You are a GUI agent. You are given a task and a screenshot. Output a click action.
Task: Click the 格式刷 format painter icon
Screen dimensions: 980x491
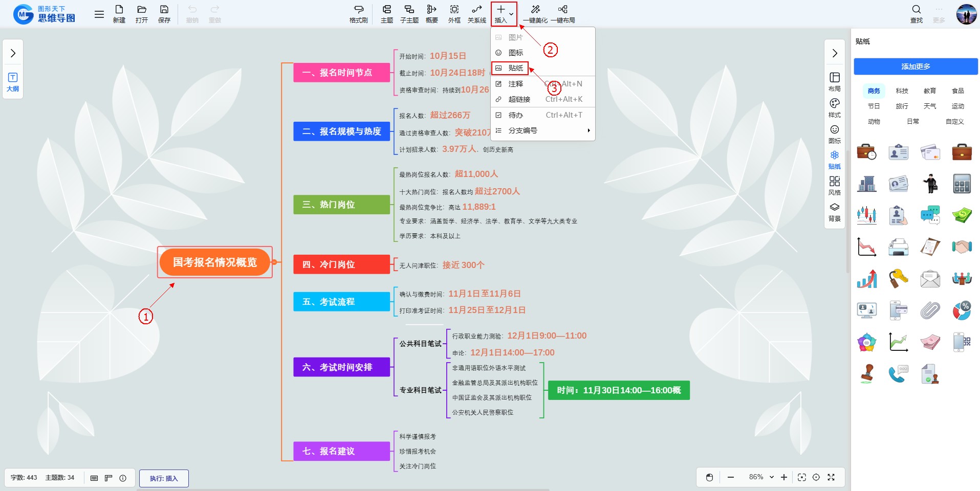click(358, 14)
